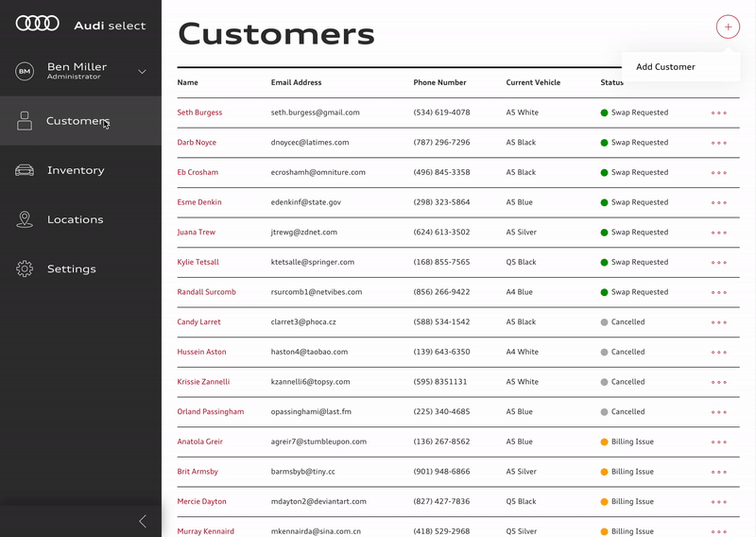The width and height of the screenshot is (756, 537).
Task: Open the three-dot menu for Candy Larret
Action: 719,322
